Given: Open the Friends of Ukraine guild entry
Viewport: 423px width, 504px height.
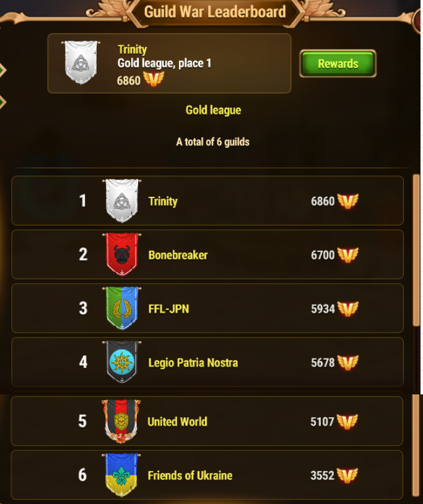Looking at the screenshot, I should (x=207, y=475).
